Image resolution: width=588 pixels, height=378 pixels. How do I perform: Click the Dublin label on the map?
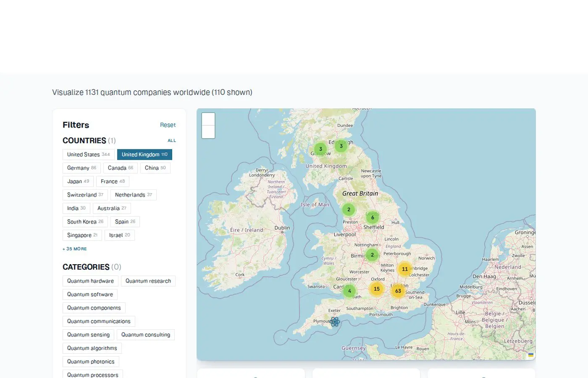tap(282, 228)
